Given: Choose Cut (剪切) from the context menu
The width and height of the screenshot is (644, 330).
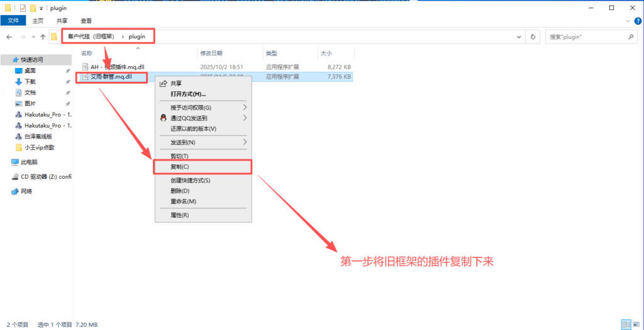Looking at the screenshot, I should [x=179, y=156].
